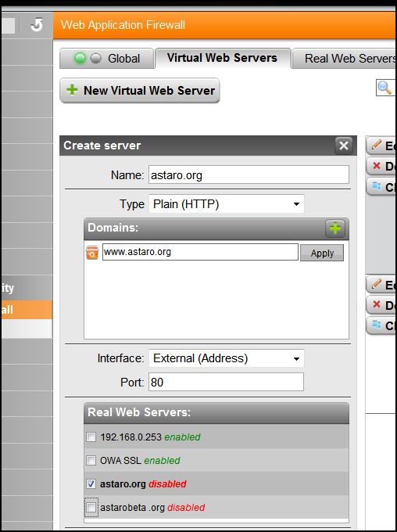Select the Virtual Web Servers tab
The height and width of the screenshot is (532, 397).
(223, 58)
